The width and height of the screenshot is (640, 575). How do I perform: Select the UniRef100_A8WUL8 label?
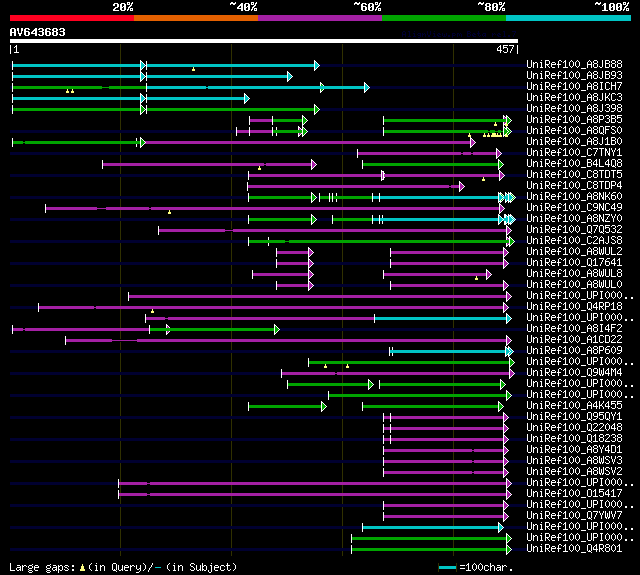pos(574,273)
